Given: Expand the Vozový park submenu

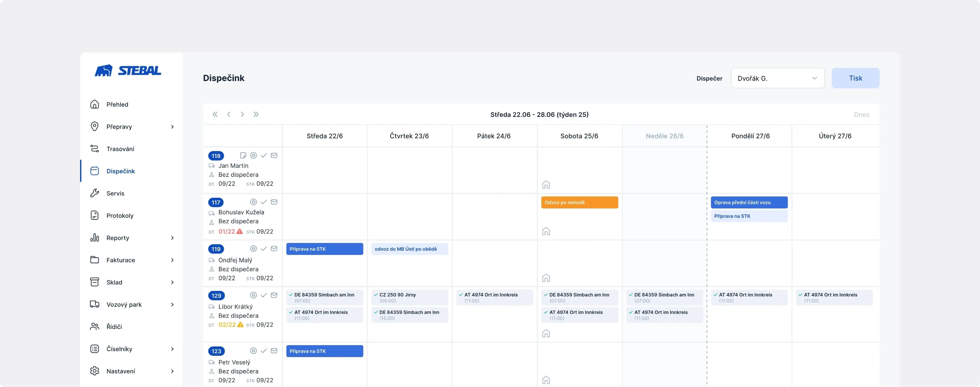Looking at the screenshot, I should point(172,305).
